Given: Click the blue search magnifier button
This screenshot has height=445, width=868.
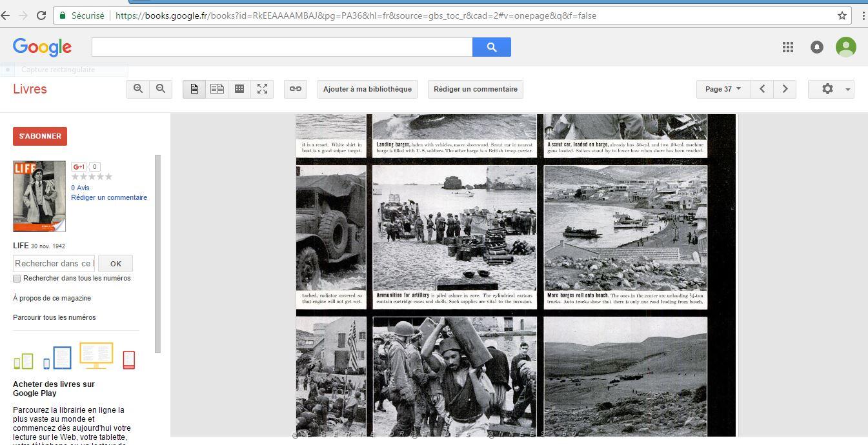Looking at the screenshot, I should 492,47.
